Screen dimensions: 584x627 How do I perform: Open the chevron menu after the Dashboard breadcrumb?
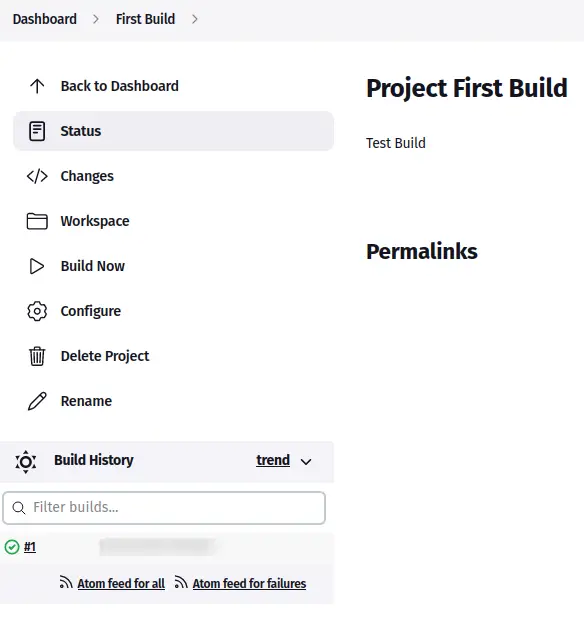[96, 19]
